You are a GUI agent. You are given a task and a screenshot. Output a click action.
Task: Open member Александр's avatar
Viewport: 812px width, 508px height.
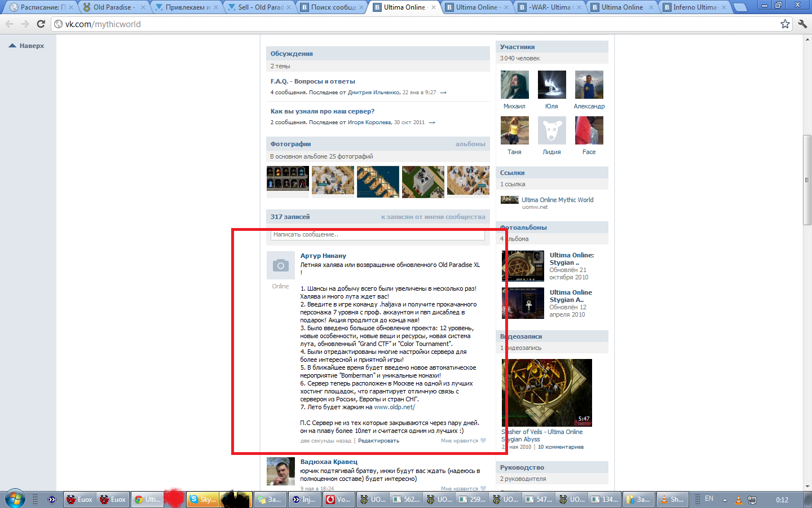pyautogui.click(x=589, y=85)
